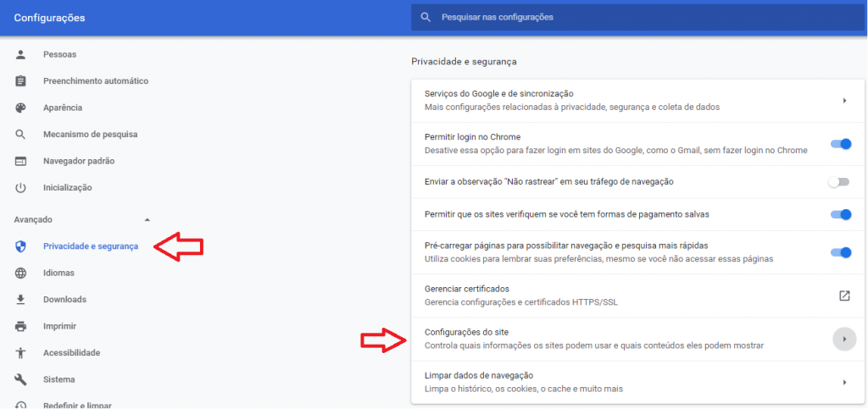Click the Inicialização power icon
868x409 pixels.
coord(20,187)
